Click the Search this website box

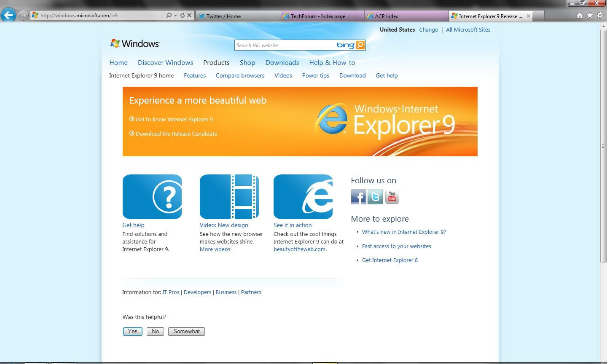pyautogui.click(x=285, y=45)
